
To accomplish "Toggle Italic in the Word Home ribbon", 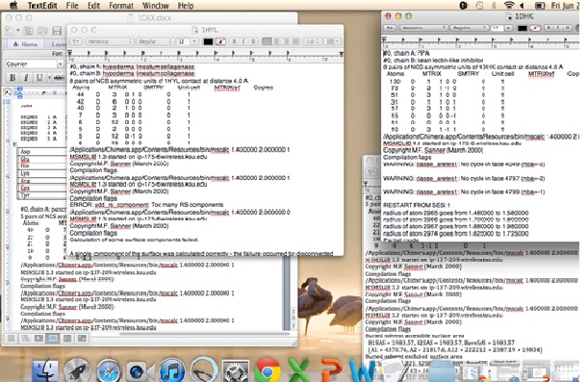I will 26,78.
